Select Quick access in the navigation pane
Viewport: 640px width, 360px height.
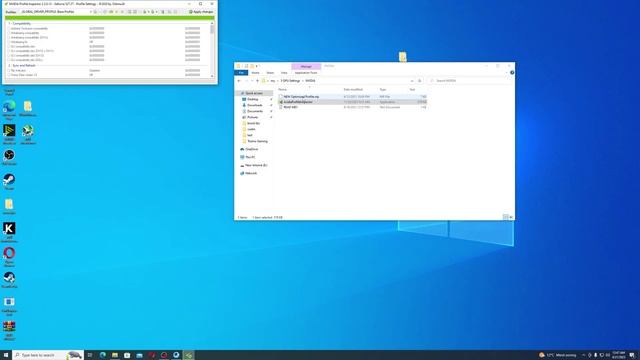click(x=254, y=93)
